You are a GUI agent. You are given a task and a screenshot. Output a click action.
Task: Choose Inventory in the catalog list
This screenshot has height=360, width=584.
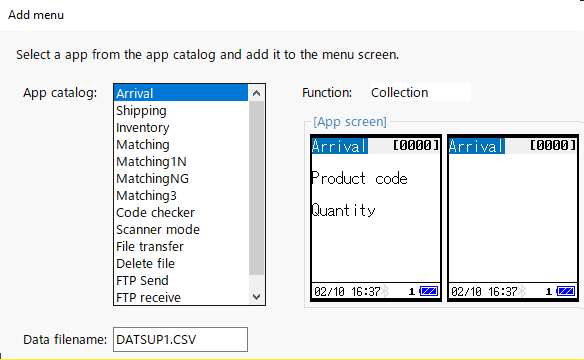tap(181, 128)
